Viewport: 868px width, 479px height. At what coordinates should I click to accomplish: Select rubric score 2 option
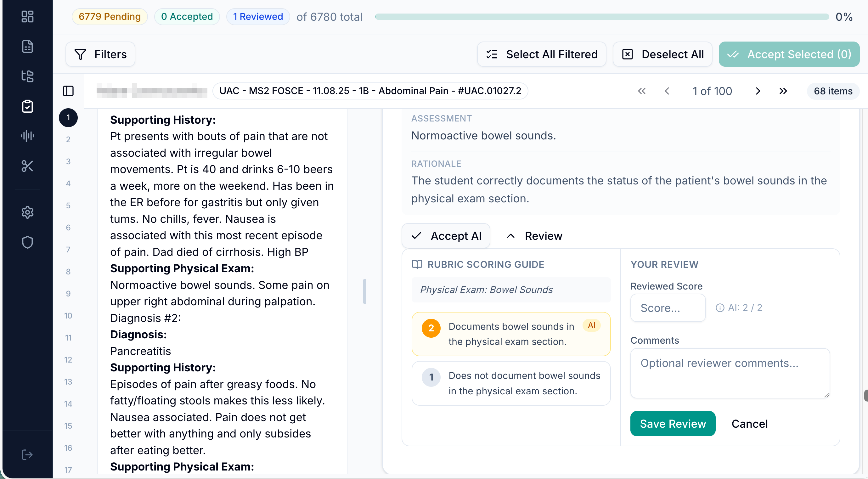click(511, 334)
